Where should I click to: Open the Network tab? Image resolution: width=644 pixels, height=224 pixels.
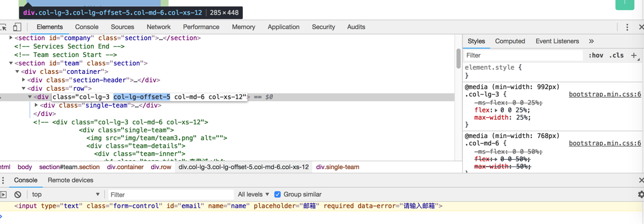click(158, 27)
